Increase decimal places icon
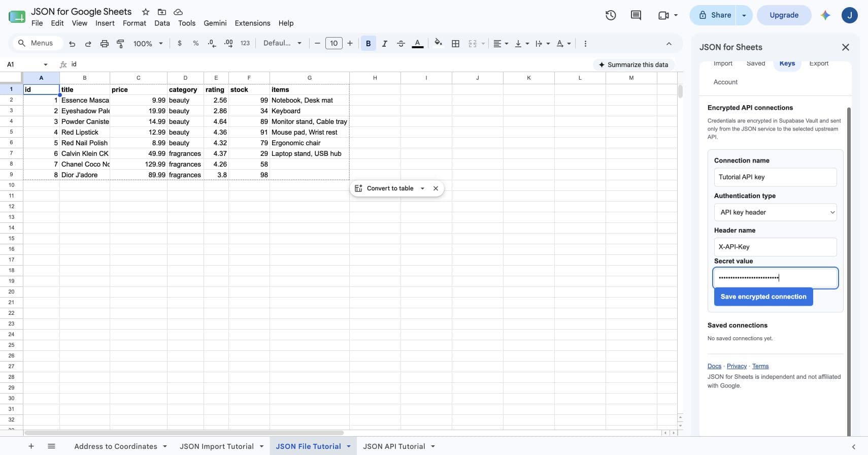This screenshot has height=455, width=868. point(228,44)
